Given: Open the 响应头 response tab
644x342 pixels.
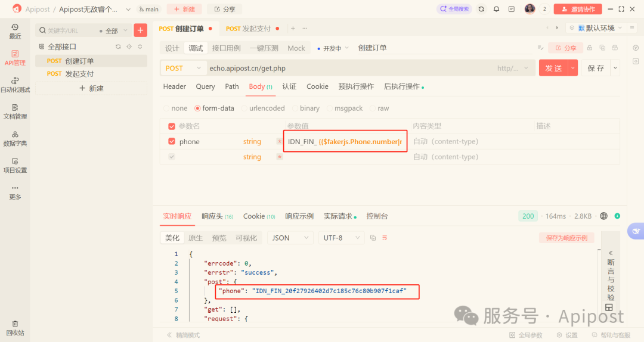Looking at the screenshot, I should click(217, 216).
